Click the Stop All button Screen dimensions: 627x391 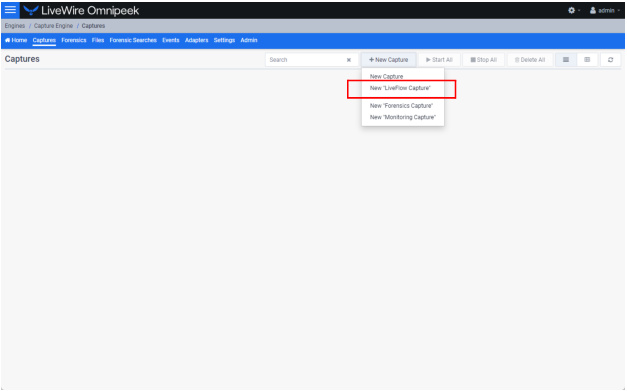483,60
